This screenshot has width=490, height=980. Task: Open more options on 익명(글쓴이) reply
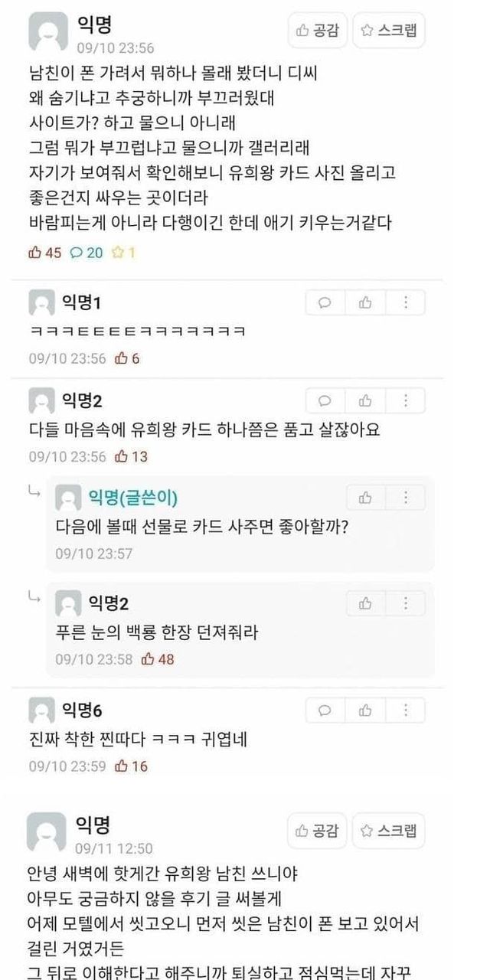(405, 498)
